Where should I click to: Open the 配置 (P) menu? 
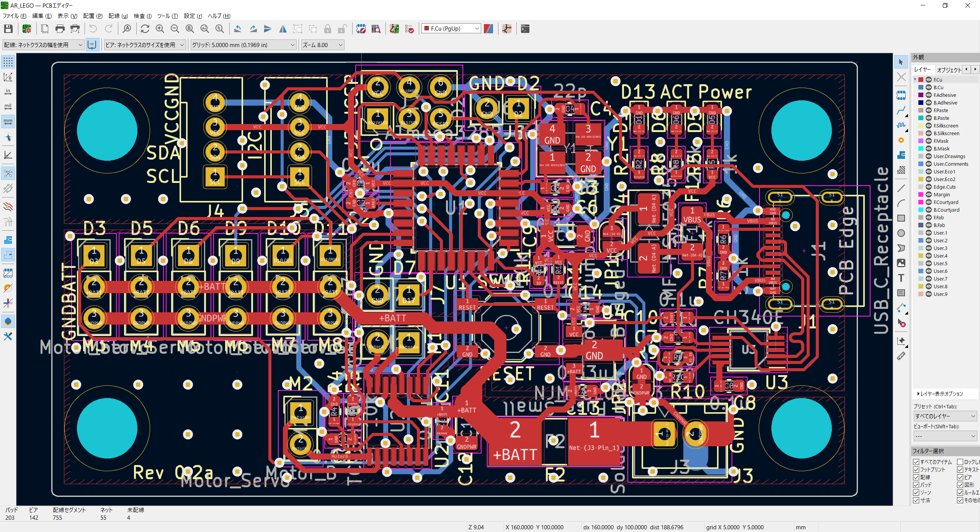[x=93, y=16]
